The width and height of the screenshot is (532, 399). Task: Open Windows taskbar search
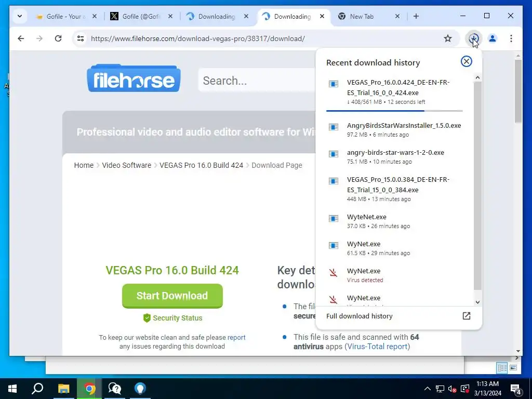[37, 389]
